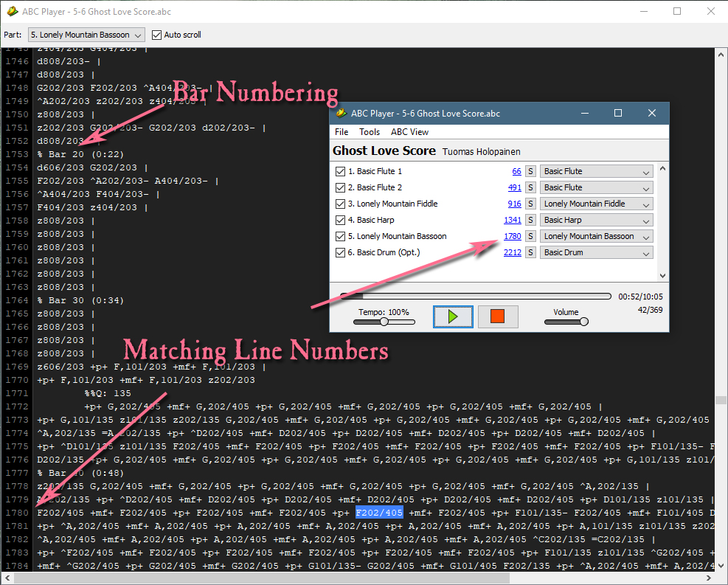
Task: Click line number link 1780
Action: 513,236
